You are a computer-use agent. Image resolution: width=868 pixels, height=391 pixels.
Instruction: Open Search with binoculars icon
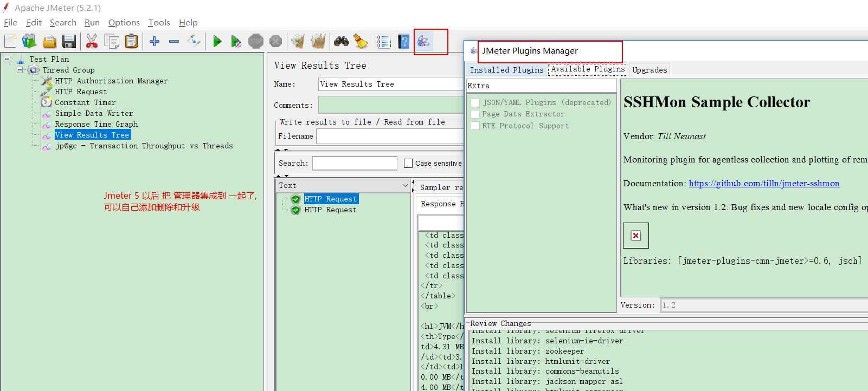click(x=341, y=41)
